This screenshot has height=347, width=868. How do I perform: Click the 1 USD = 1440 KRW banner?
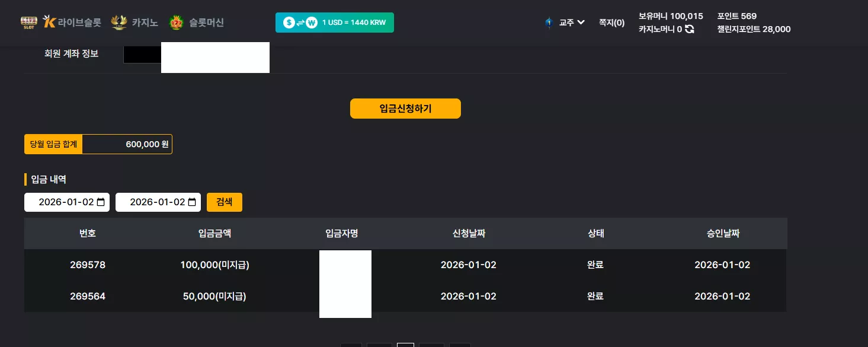pyautogui.click(x=335, y=23)
